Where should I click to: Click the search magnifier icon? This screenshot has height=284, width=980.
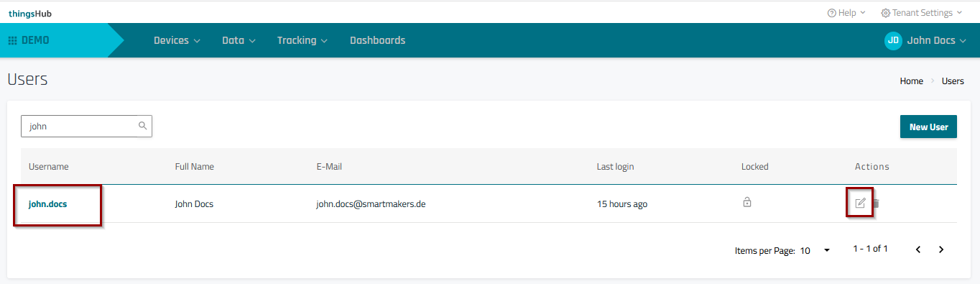click(143, 126)
